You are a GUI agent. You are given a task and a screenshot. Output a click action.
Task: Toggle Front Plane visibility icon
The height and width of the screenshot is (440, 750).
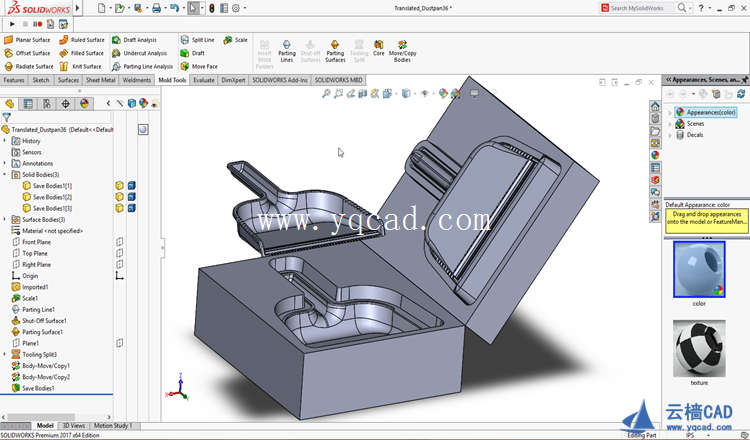120,242
